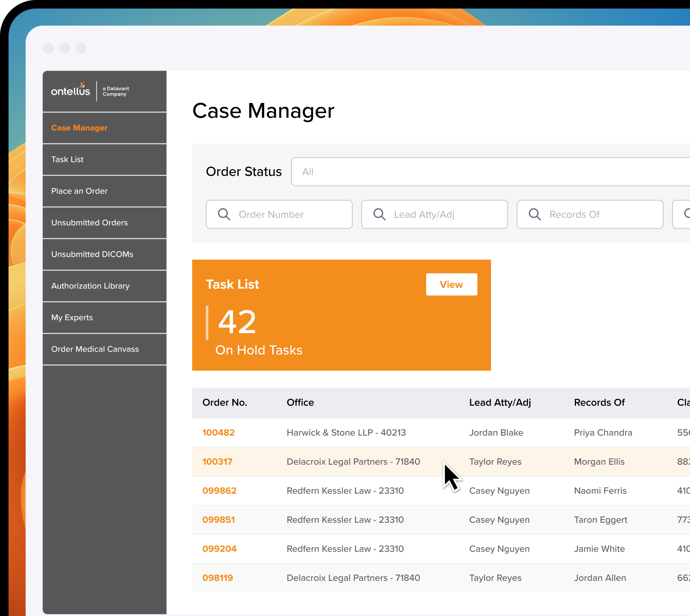Click the View button on Task List card
This screenshot has width=690, height=616.
point(452,285)
